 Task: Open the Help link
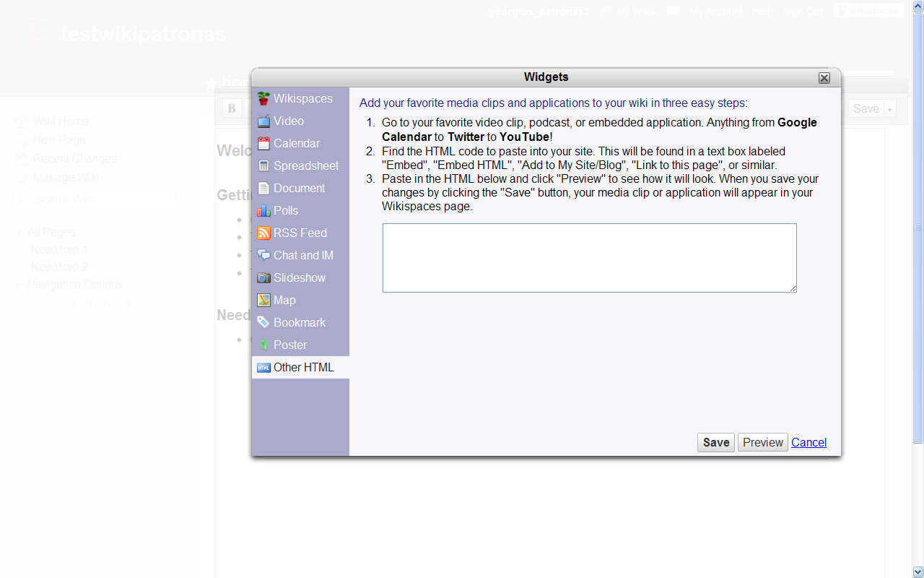(762, 12)
